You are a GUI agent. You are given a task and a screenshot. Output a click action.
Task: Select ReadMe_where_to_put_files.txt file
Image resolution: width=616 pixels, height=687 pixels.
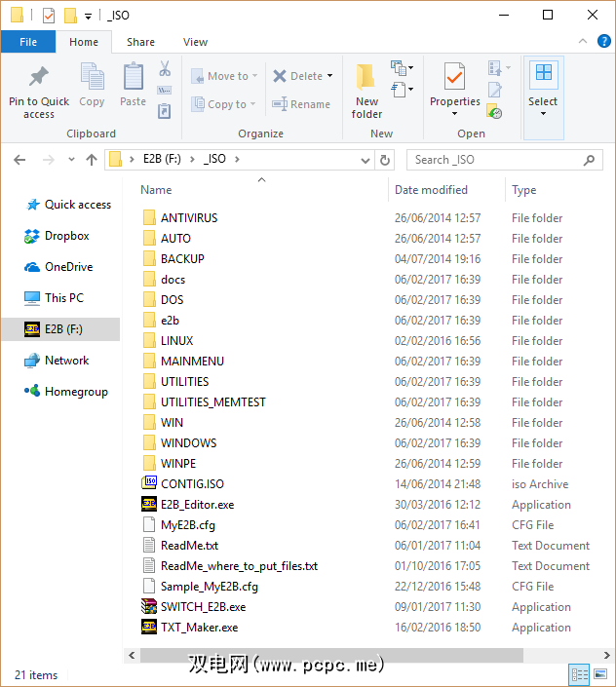click(x=230, y=566)
